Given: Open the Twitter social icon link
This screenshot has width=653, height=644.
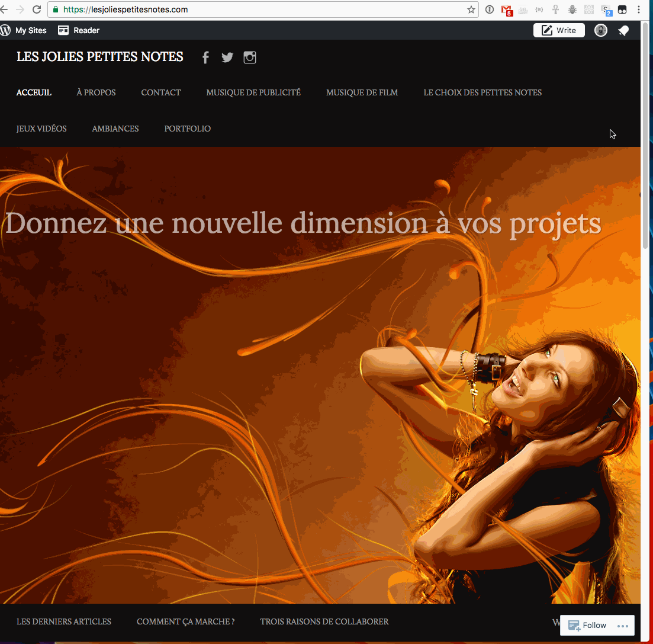Looking at the screenshot, I should pos(227,57).
